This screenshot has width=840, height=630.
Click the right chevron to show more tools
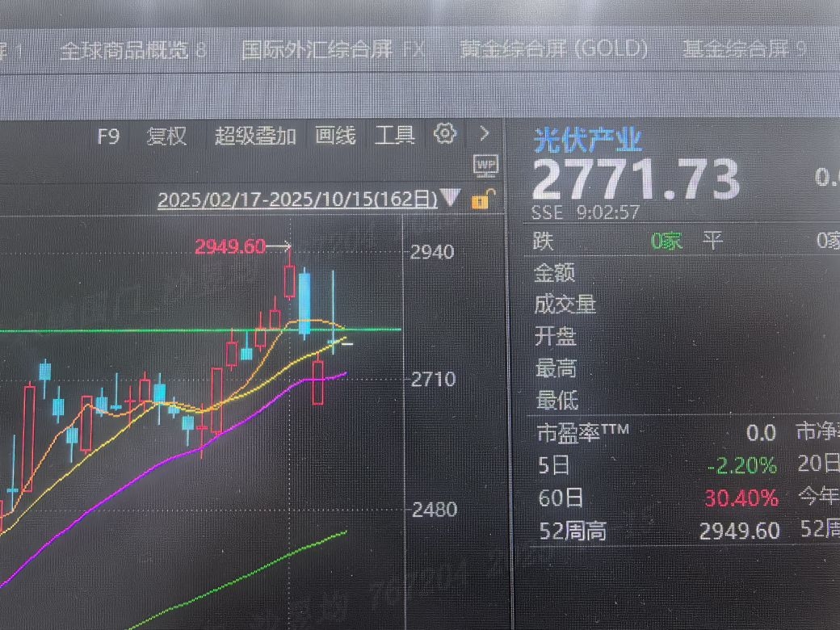coord(485,133)
